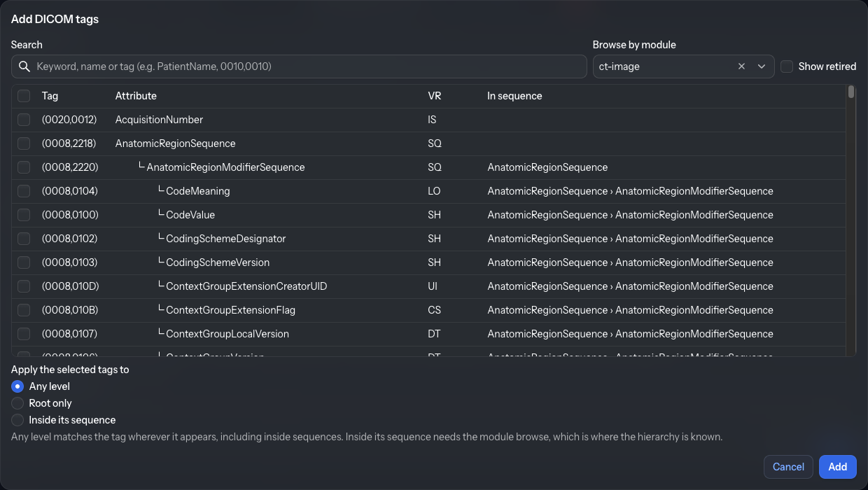Click the search magnifier icon
The image size is (868, 490).
pyautogui.click(x=24, y=66)
